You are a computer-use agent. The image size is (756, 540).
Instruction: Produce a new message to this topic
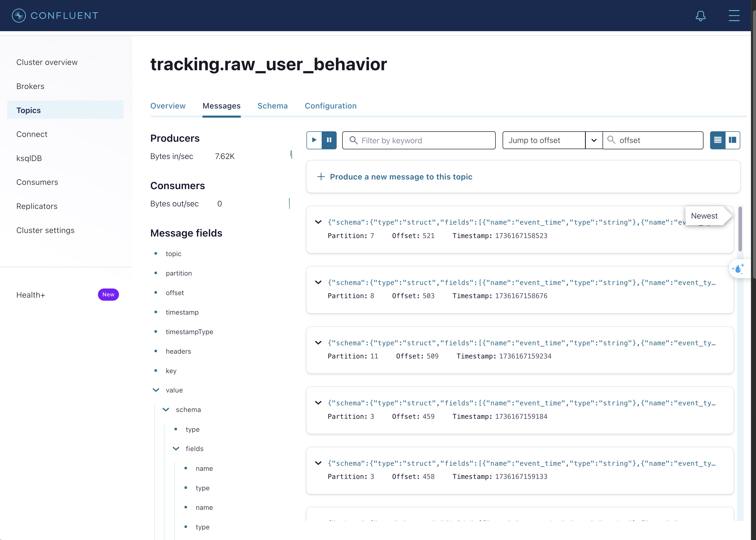click(x=401, y=176)
